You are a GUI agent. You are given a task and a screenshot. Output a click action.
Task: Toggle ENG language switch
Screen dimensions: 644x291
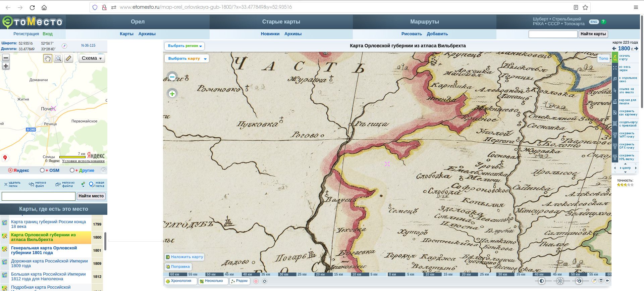pos(594,22)
